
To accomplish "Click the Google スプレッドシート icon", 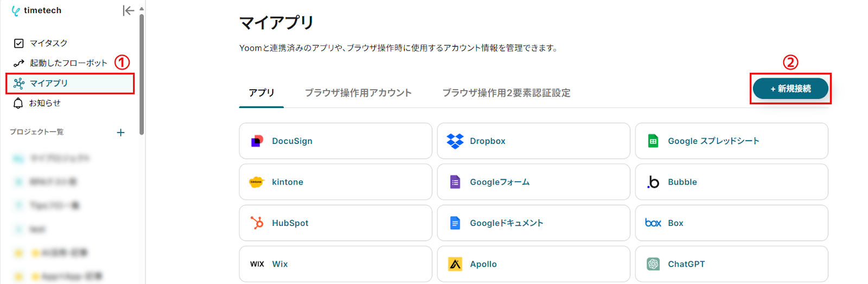I will (x=653, y=141).
